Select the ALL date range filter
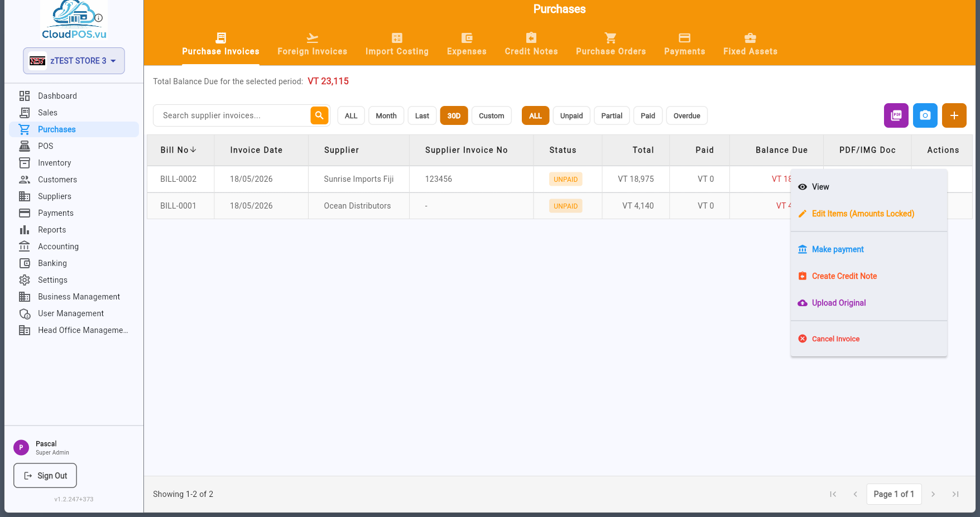The image size is (980, 517). click(x=351, y=116)
